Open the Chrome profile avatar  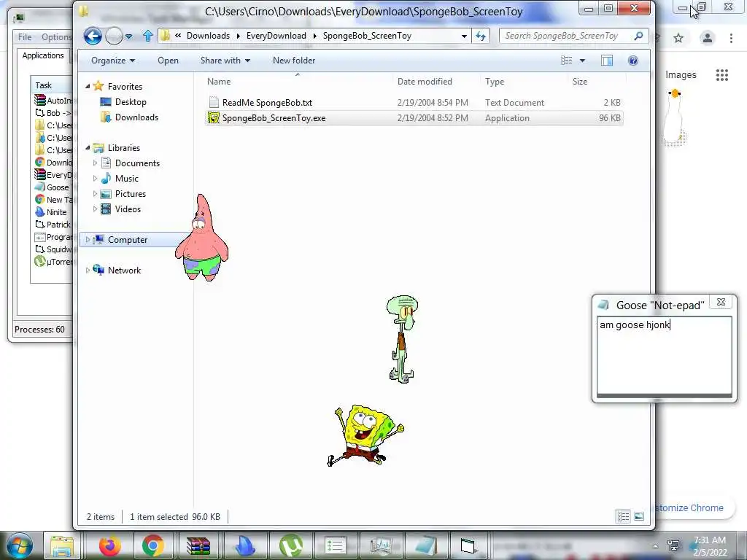[x=708, y=38]
